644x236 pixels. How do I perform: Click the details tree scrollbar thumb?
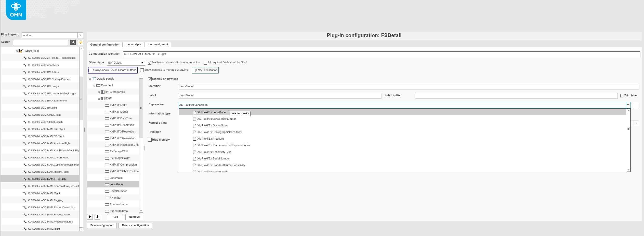click(141, 108)
